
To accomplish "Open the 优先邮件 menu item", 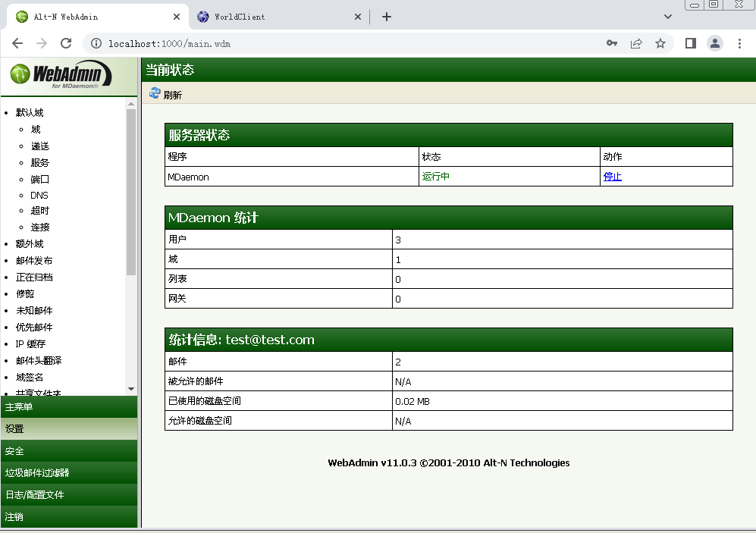I will tap(34, 328).
